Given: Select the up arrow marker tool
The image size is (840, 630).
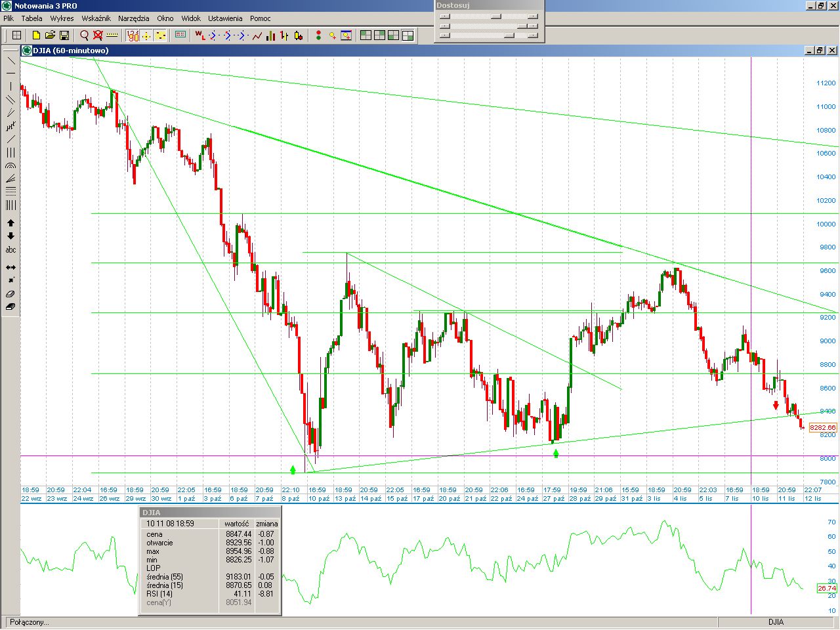Looking at the screenshot, I should (10, 223).
